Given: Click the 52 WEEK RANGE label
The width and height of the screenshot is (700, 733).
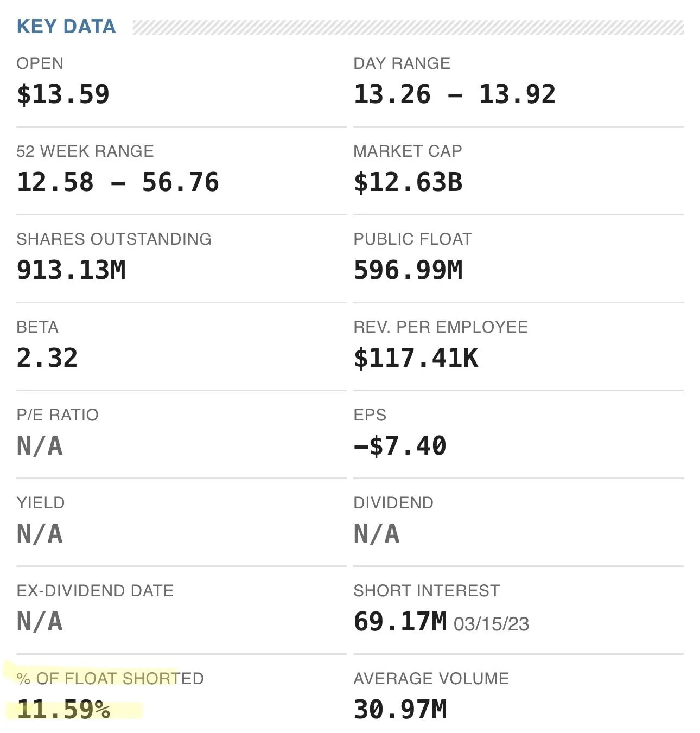Looking at the screenshot, I should [x=85, y=151].
